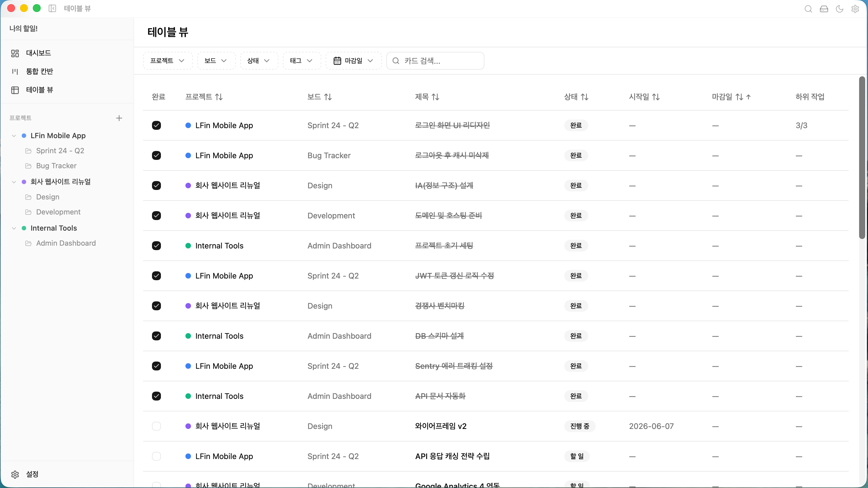Uncheck the 로그인 화면 UI 리디자인 completed checkbox

point(156,125)
